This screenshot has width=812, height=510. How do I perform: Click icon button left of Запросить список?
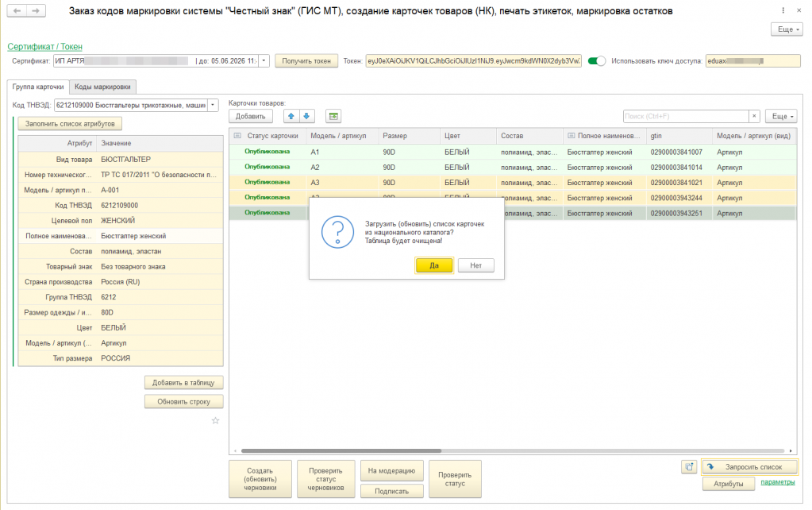coord(689,467)
